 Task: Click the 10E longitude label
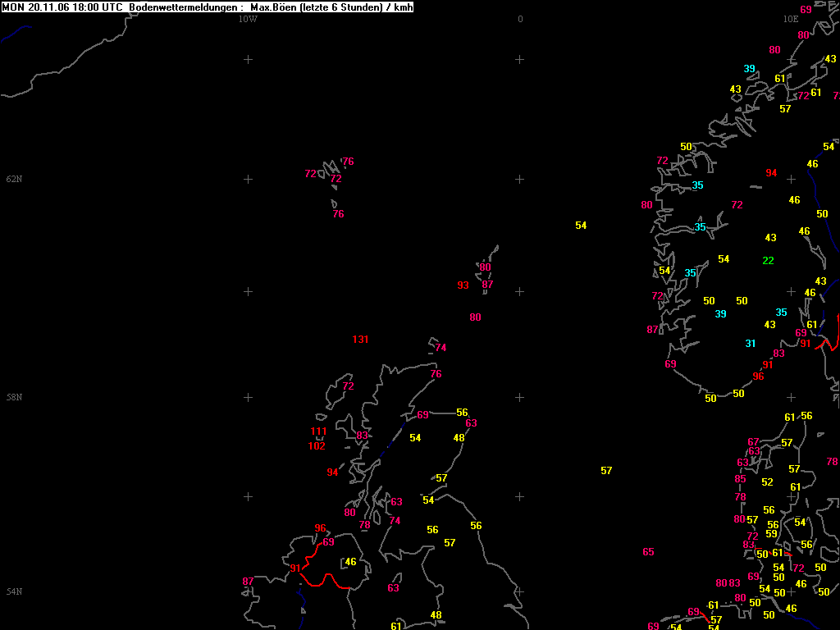coord(790,19)
